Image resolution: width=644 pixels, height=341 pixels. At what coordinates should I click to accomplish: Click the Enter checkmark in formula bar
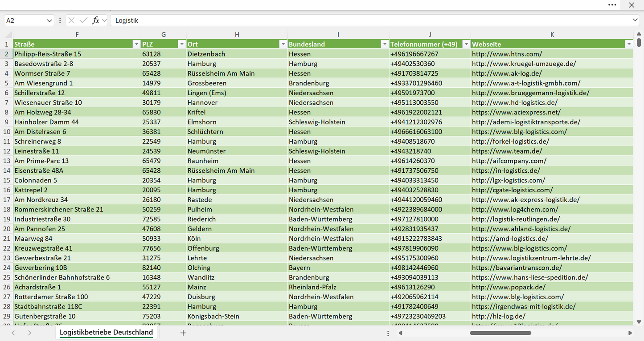[x=83, y=20]
